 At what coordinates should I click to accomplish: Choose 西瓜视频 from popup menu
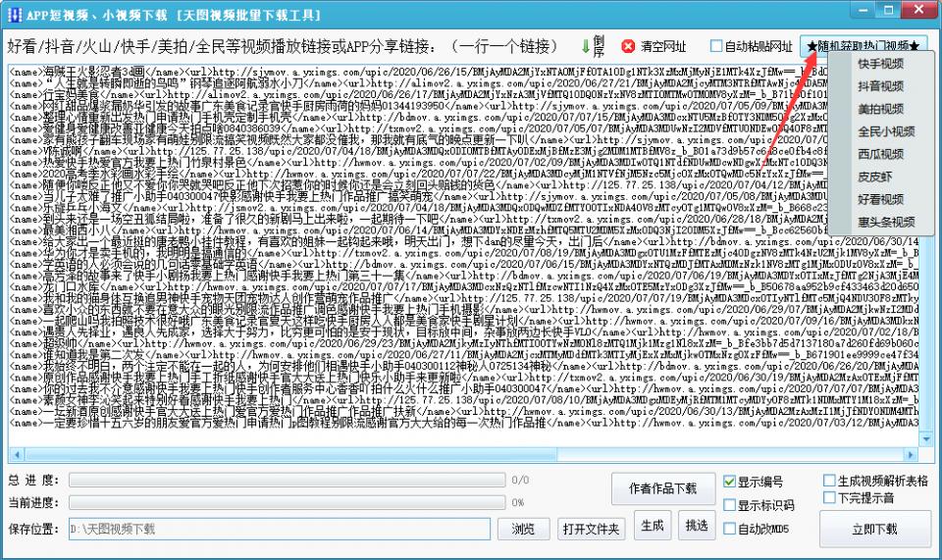tap(881, 154)
